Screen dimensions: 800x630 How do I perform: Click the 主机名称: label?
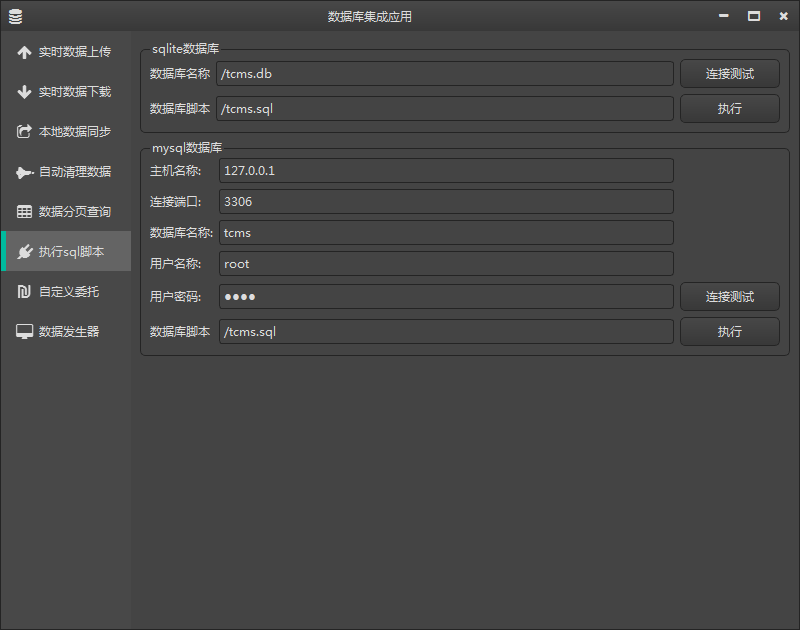coord(176,171)
